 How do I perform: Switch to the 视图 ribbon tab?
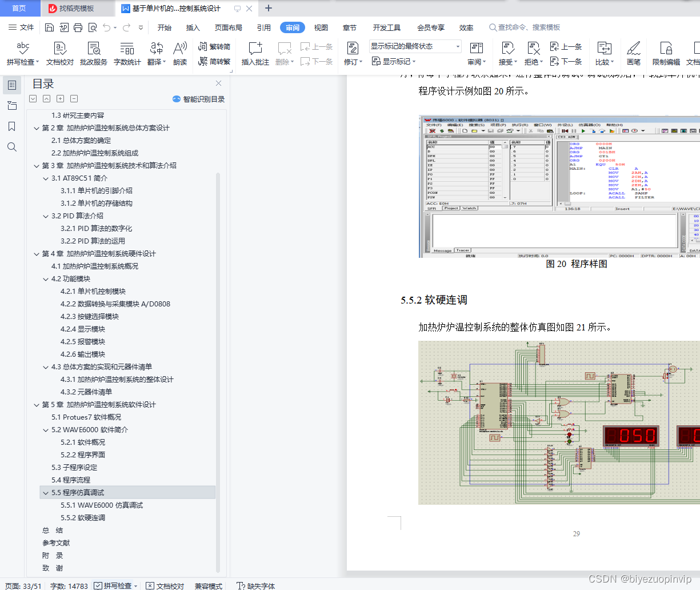(x=321, y=27)
